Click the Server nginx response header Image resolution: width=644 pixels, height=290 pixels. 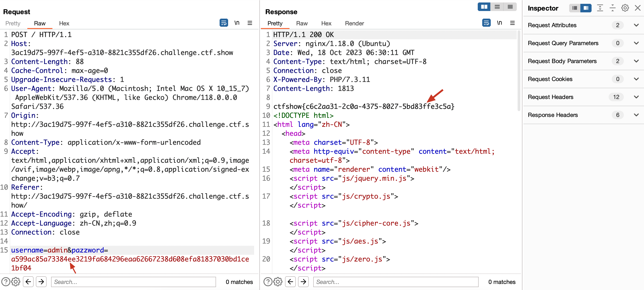(x=331, y=44)
